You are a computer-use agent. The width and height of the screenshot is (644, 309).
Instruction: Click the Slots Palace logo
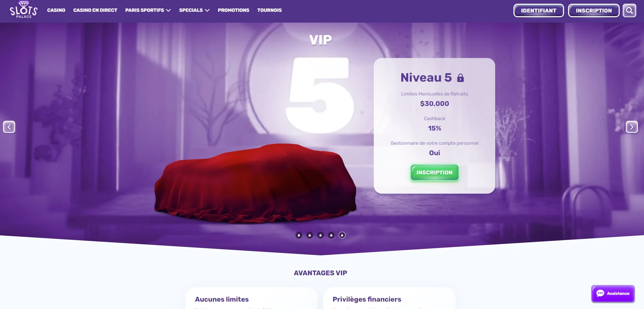click(x=24, y=10)
